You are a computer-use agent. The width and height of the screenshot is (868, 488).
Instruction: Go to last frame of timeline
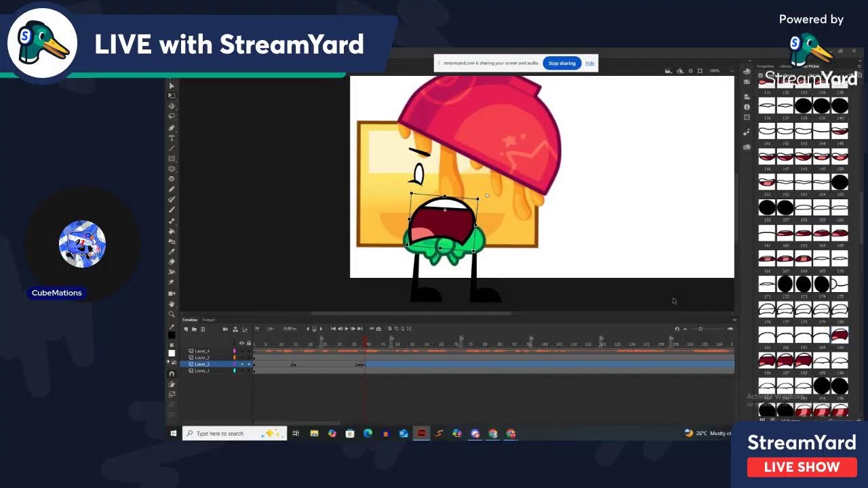360,329
